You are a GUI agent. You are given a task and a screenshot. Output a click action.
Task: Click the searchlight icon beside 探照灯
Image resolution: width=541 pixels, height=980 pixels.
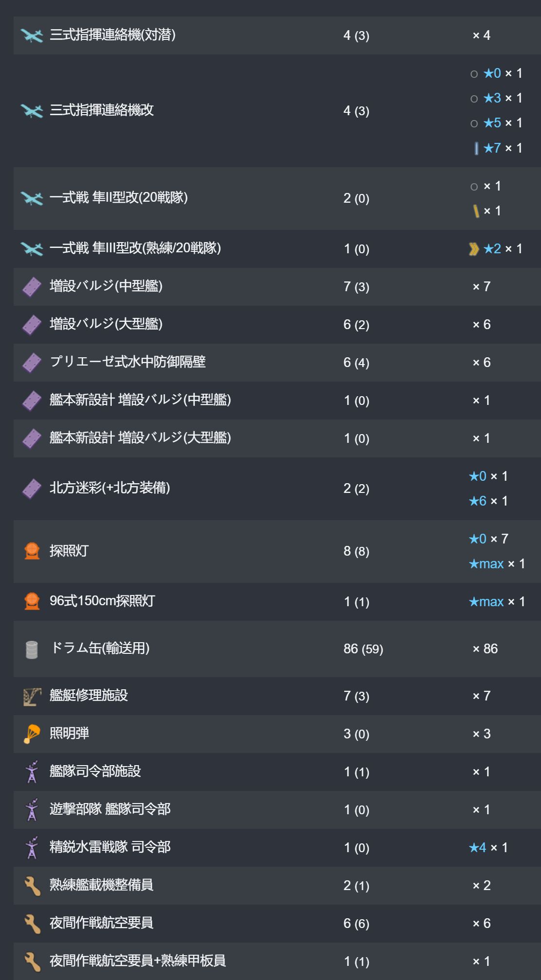(x=32, y=551)
